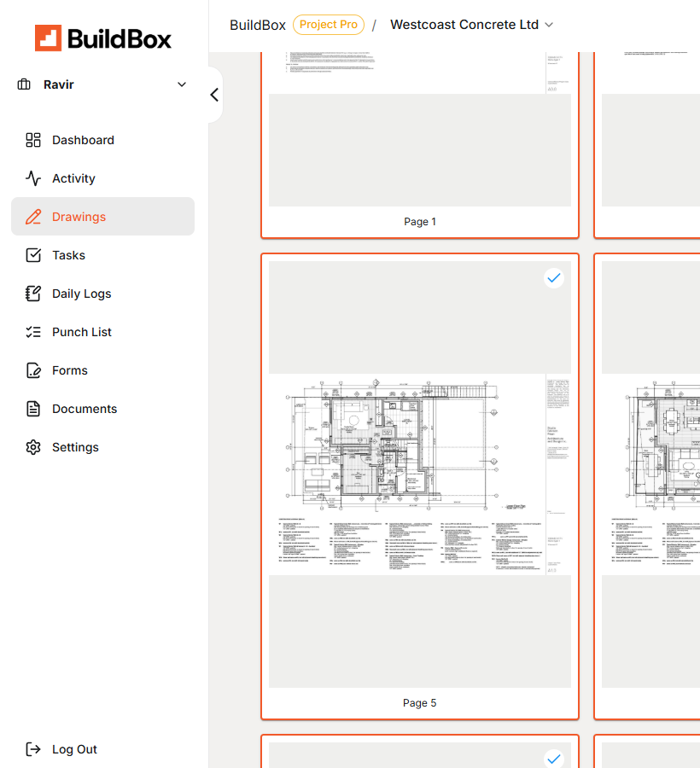Click the Project Pro badge
The image size is (700, 768).
click(329, 25)
